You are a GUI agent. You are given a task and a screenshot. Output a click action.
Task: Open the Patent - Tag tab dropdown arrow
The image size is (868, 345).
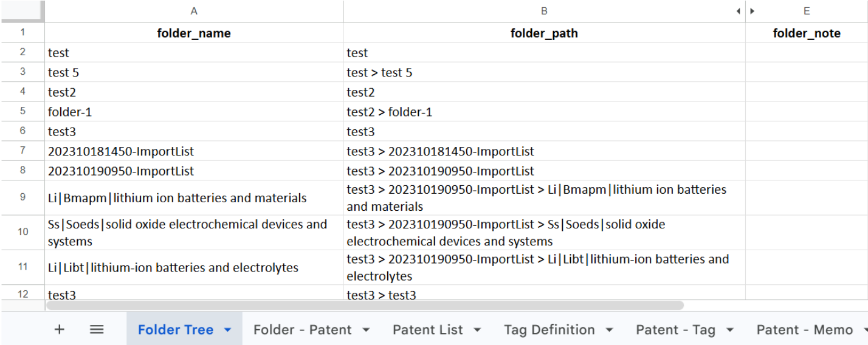pos(730,330)
